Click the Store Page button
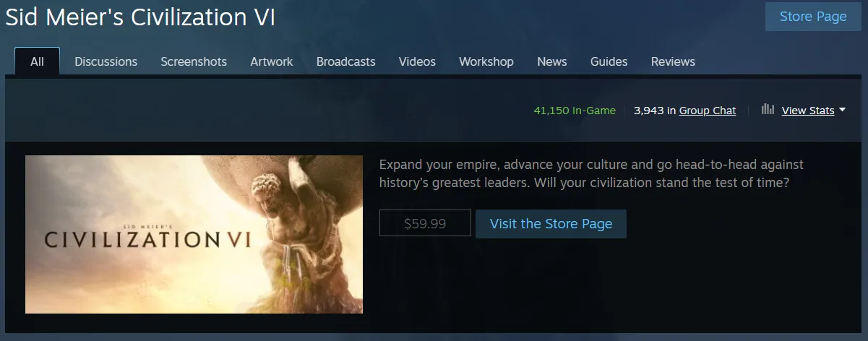The width and height of the screenshot is (868, 341). [x=813, y=17]
